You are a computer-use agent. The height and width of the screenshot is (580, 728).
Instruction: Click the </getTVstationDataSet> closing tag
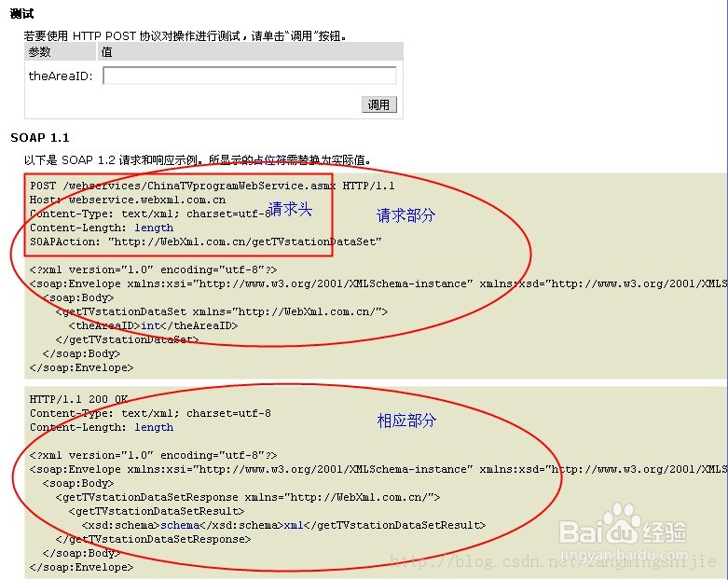coord(127,339)
